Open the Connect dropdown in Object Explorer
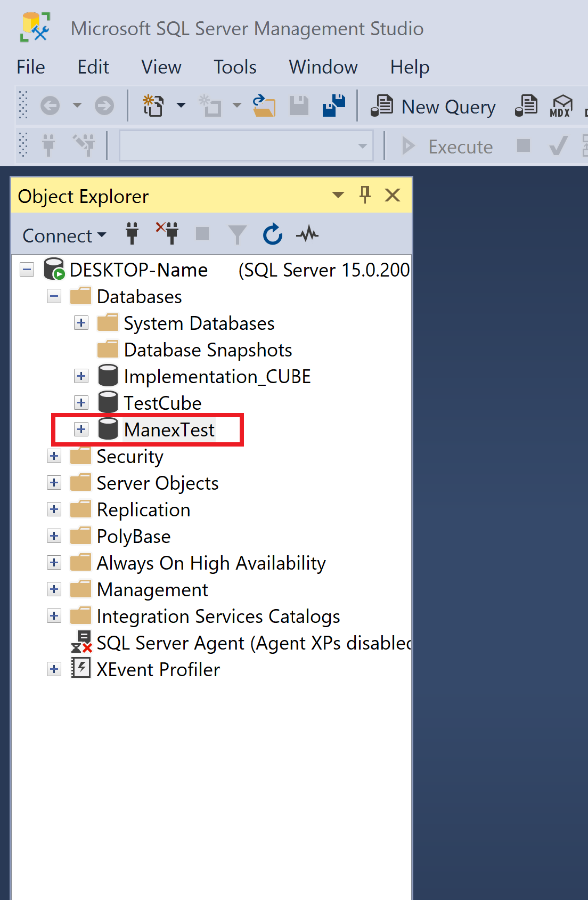The image size is (588, 900). (64, 236)
